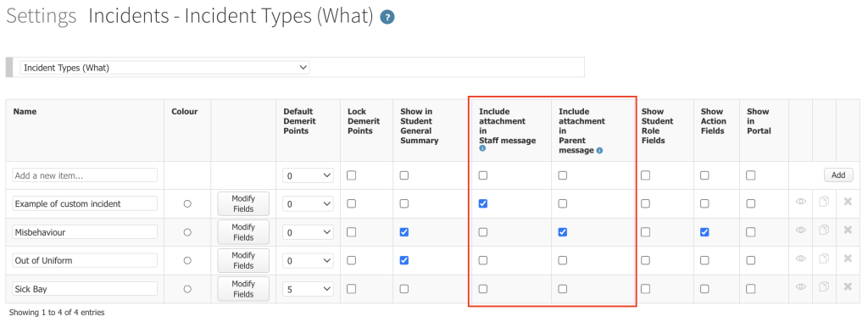Open Incident Types (What) settings dropdown
Viewport: 868px width, 322px height.
[165, 68]
